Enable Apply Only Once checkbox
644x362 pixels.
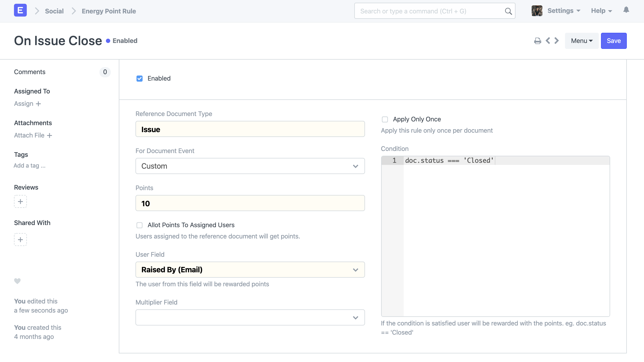(x=385, y=119)
